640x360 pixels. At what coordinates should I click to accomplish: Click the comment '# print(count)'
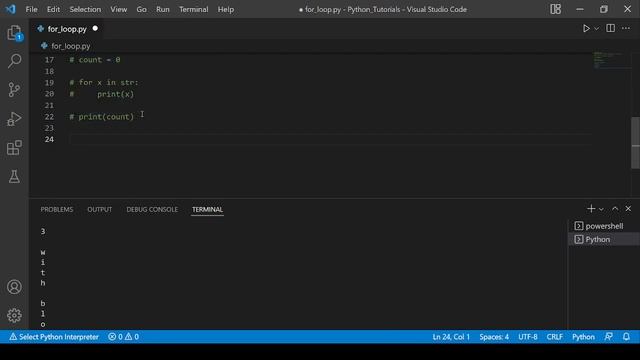pyautogui.click(x=102, y=117)
